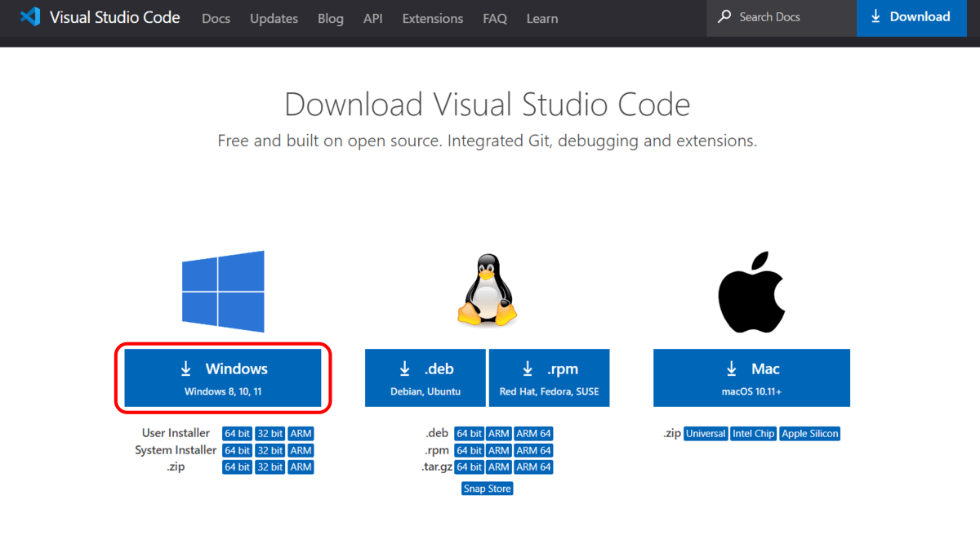This screenshot has height=536, width=980.
Task: Choose System Installer ARM
Action: [x=301, y=450]
